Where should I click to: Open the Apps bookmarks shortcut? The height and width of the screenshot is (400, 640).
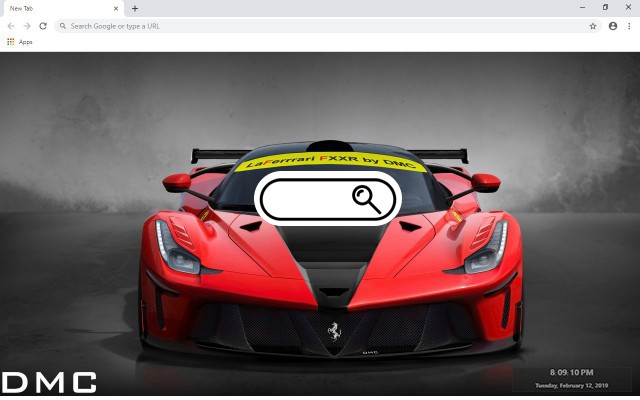point(20,42)
